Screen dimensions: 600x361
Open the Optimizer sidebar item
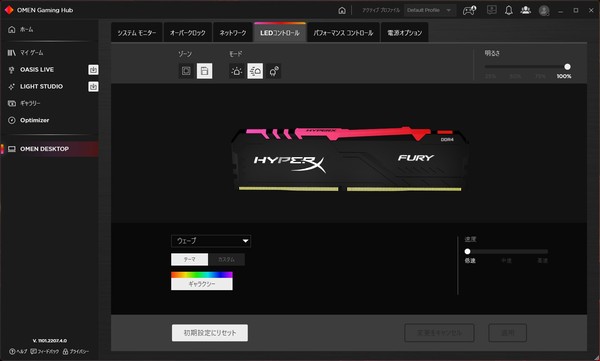(x=34, y=120)
